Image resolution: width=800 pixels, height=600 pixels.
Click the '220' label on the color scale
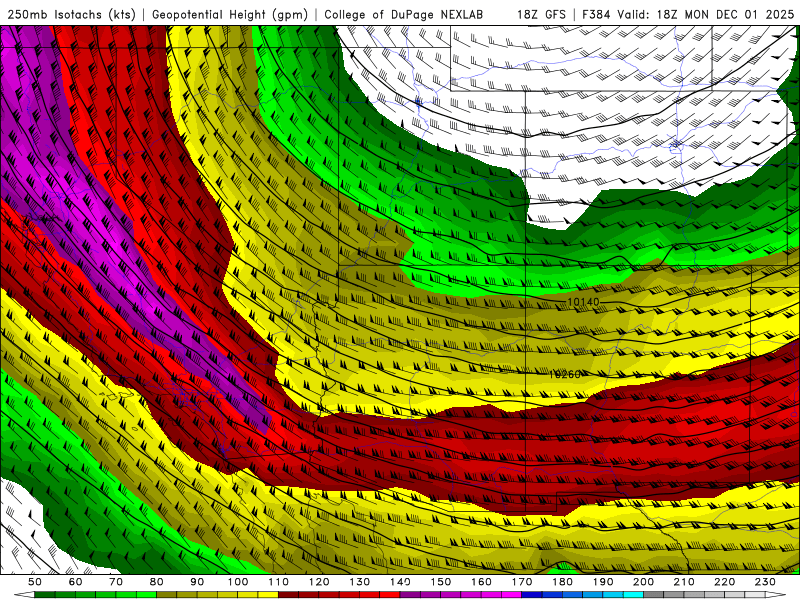tap(724, 582)
